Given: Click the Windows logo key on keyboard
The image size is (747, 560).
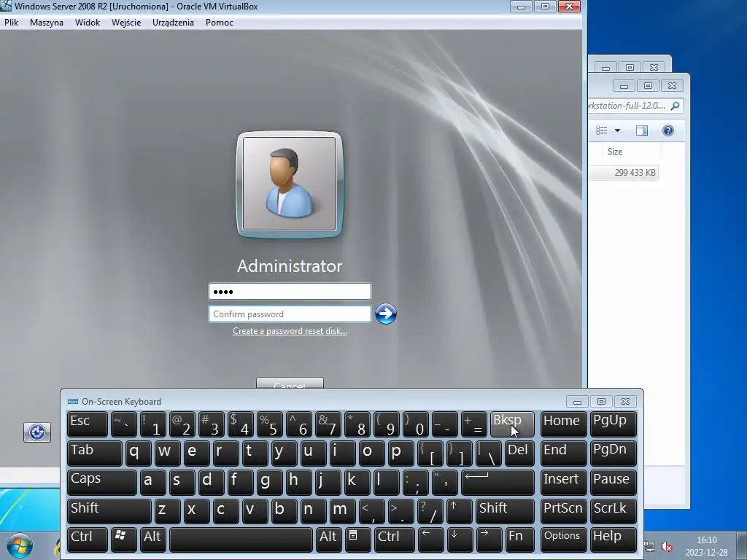Looking at the screenshot, I should tap(123, 540).
